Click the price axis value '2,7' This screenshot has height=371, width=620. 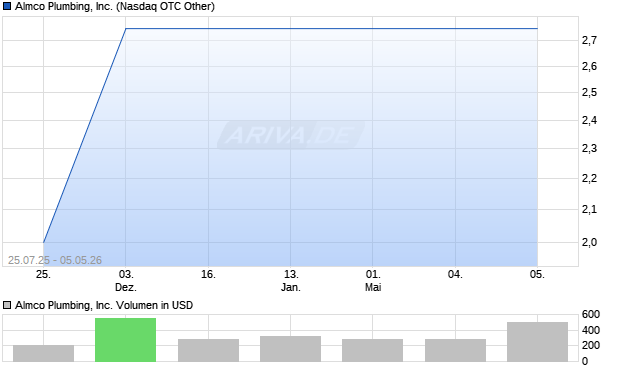(589, 40)
